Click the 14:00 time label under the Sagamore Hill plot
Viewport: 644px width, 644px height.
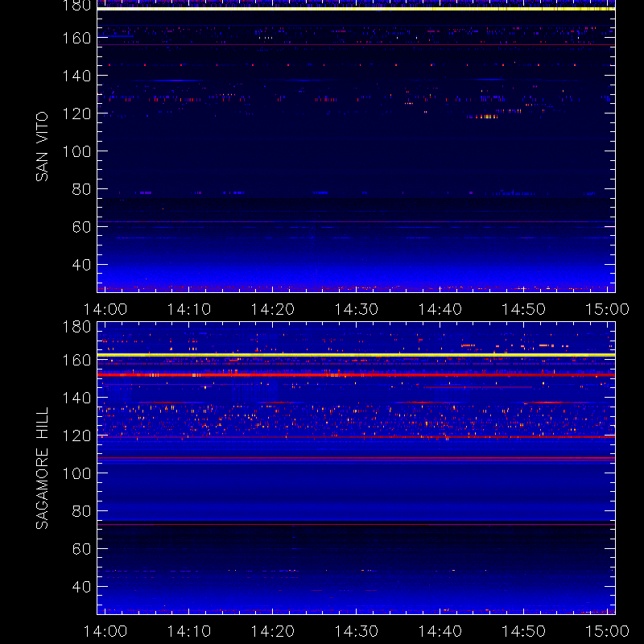click(x=105, y=631)
